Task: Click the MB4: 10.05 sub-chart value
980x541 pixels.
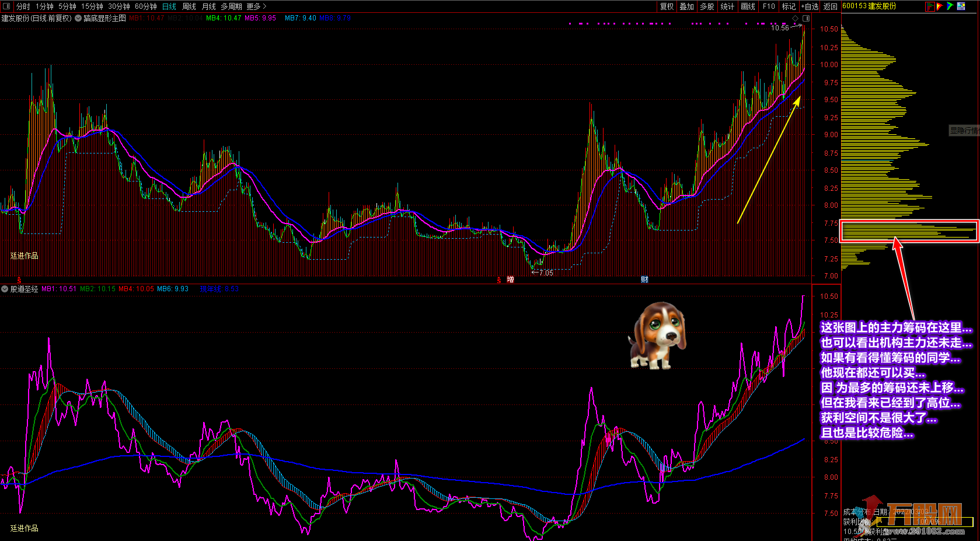Action: pos(136,289)
